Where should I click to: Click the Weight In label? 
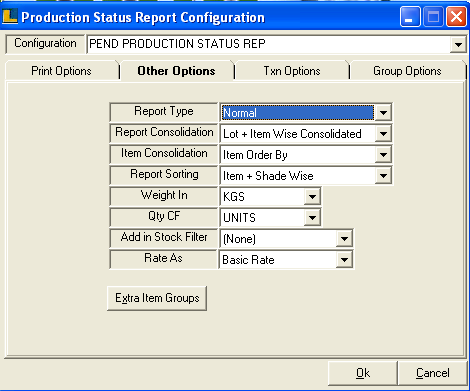[164, 196]
